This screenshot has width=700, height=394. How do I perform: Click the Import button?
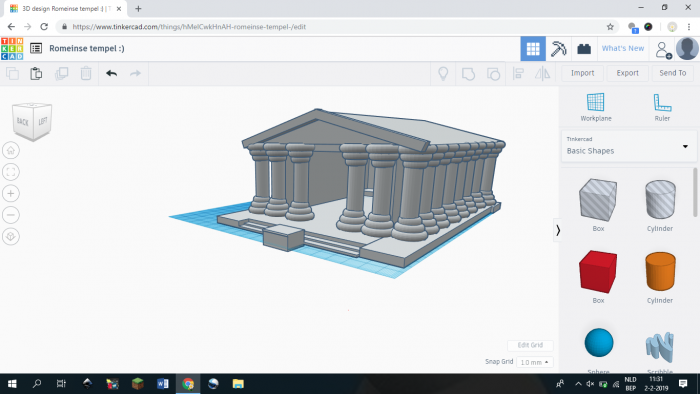click(x=582, y=73)
